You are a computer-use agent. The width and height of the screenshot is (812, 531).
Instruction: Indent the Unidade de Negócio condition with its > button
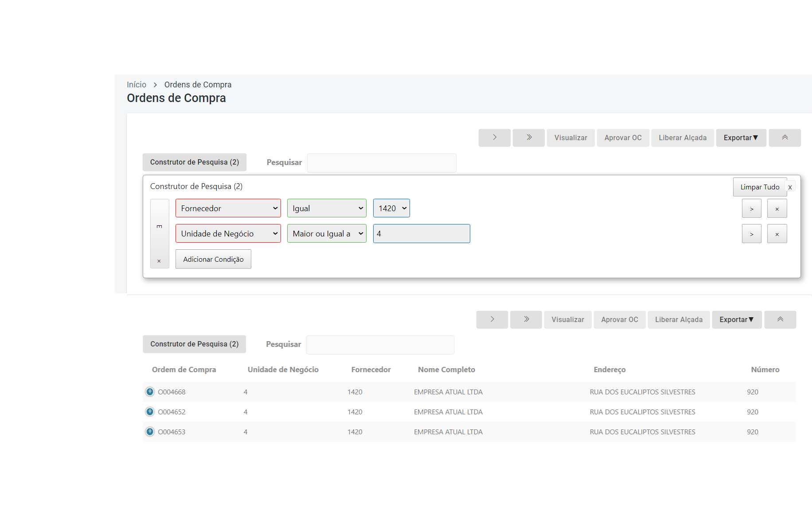click(x=752, y=234)
